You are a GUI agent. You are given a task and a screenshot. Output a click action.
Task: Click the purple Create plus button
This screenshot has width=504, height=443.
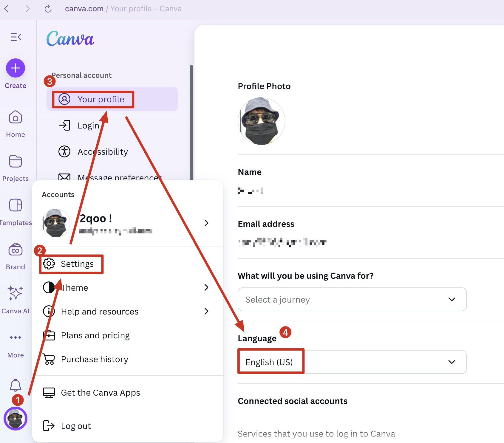click(x=16, y=68)
